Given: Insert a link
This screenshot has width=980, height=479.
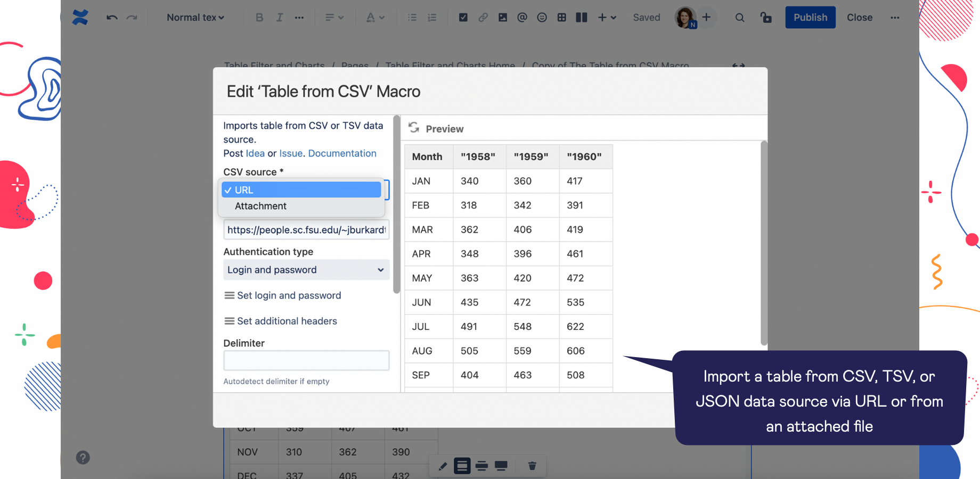Looking at the screenshot, I should tap(483, 17).
